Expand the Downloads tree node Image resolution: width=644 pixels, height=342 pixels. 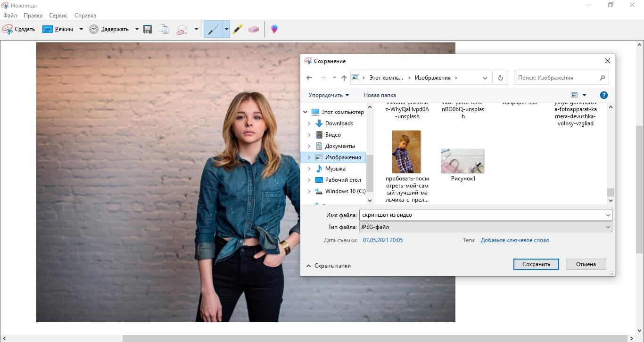coord(309,123)
